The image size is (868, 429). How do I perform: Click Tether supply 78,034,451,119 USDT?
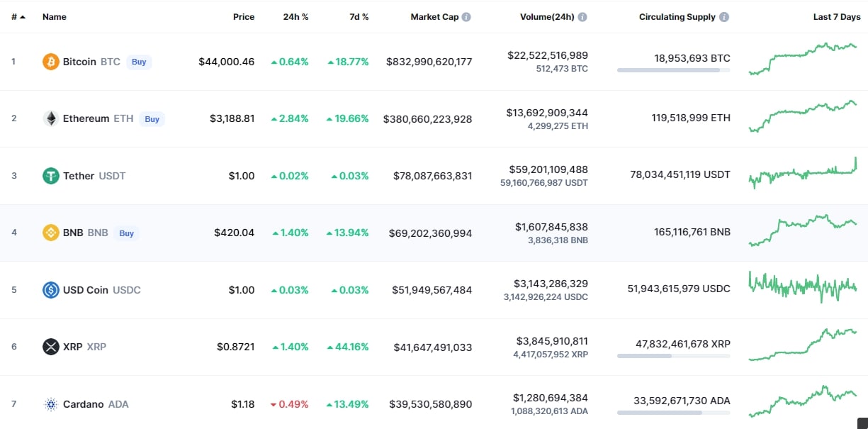[x=680, y=174]
